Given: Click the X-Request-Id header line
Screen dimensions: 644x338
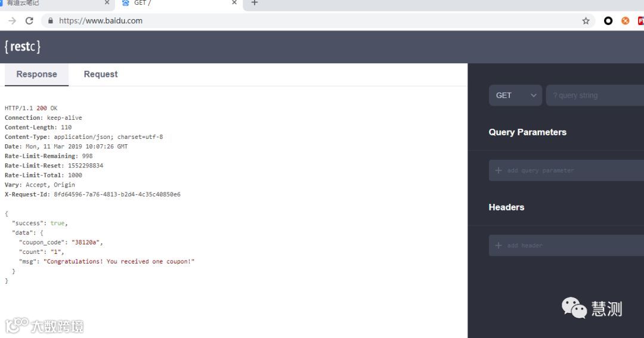Looking at the screenshot, I should point(92,194).
